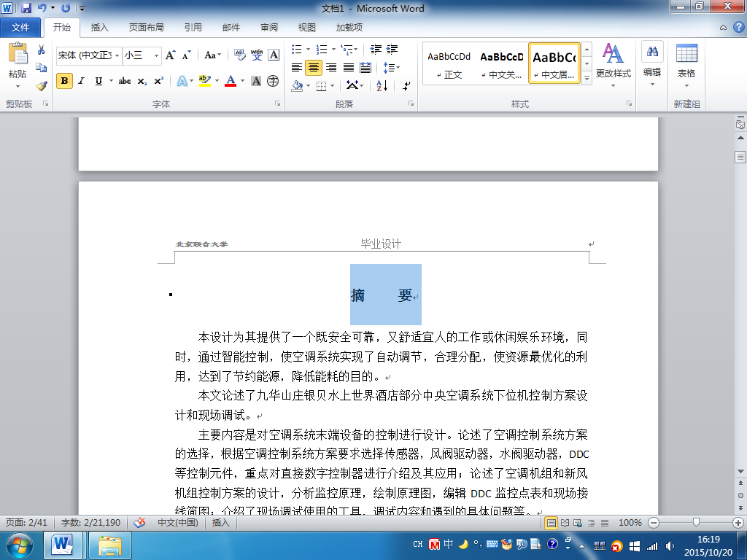The width and height of the screenshot is (747, 560).
Task: Open Word Help question mark icon
Action: 738,27
